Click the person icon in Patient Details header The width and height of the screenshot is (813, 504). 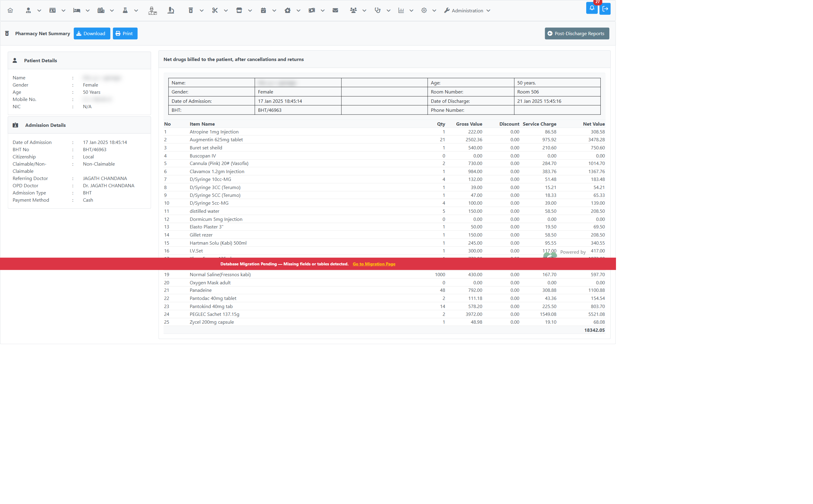[x=15, y=60]
